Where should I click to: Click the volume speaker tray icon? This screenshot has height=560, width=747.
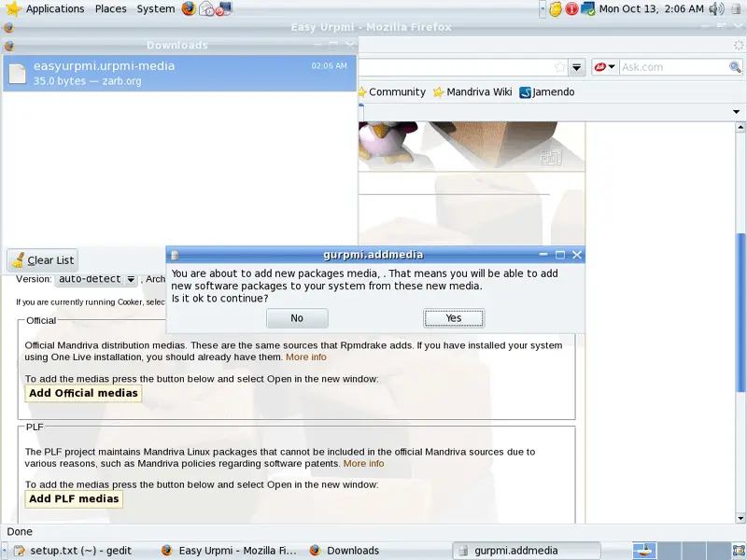coord(716,8)
